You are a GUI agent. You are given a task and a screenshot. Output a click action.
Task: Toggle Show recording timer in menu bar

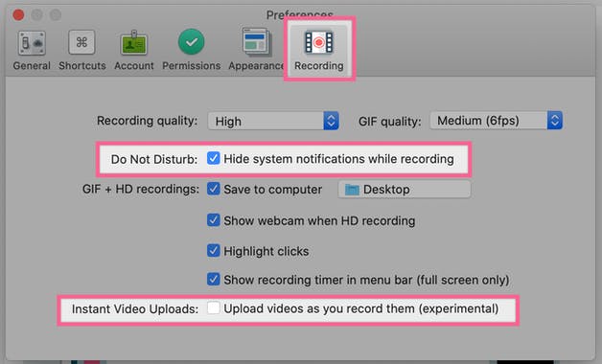pyautogui.click(x=214, y=280)
